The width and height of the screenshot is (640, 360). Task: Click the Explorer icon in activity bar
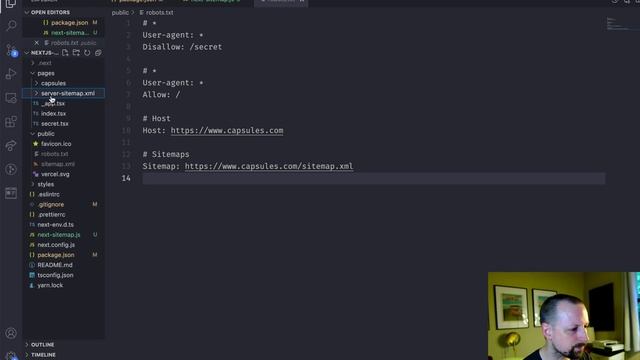pos(11,3)
